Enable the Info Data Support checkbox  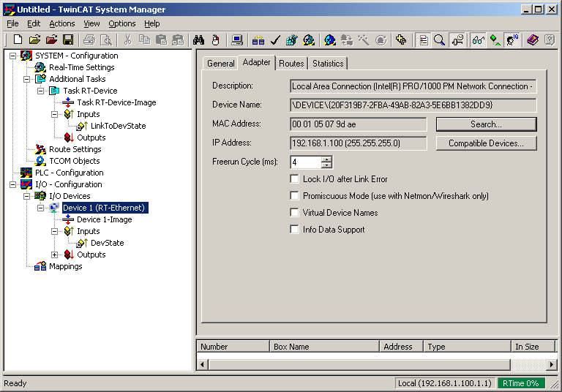coord(295,230)
